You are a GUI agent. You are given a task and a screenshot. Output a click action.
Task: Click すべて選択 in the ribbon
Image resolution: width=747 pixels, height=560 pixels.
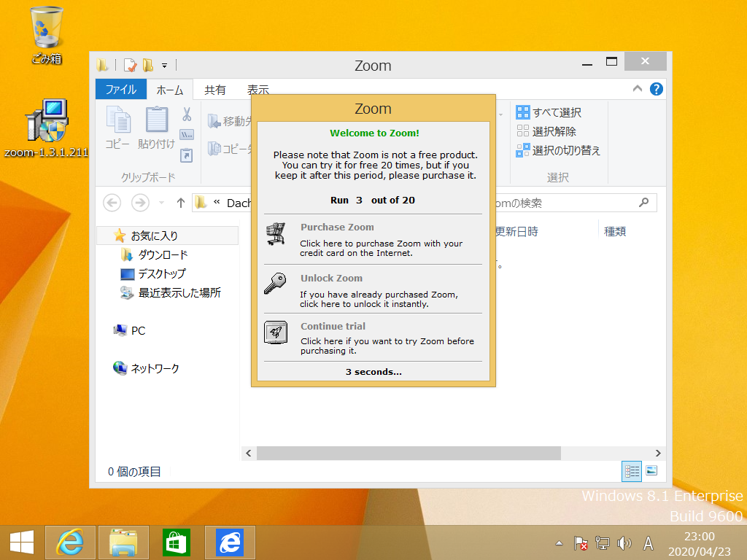click(549, 112)
